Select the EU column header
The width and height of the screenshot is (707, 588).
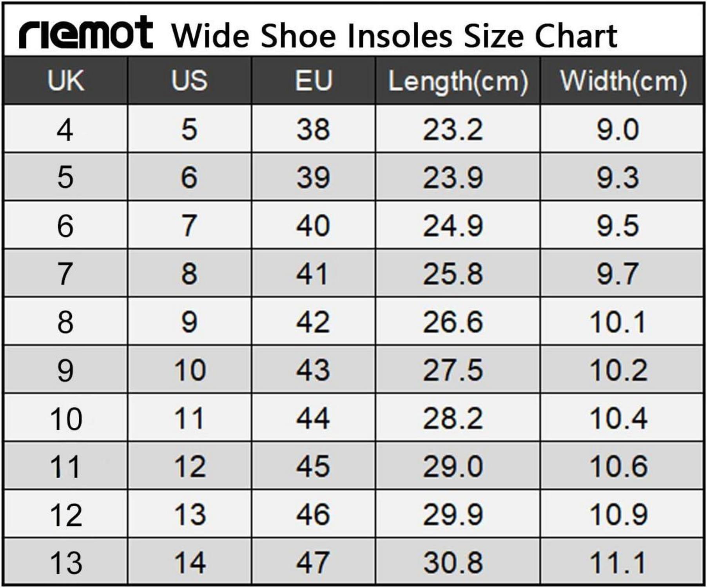pos(314,81)
